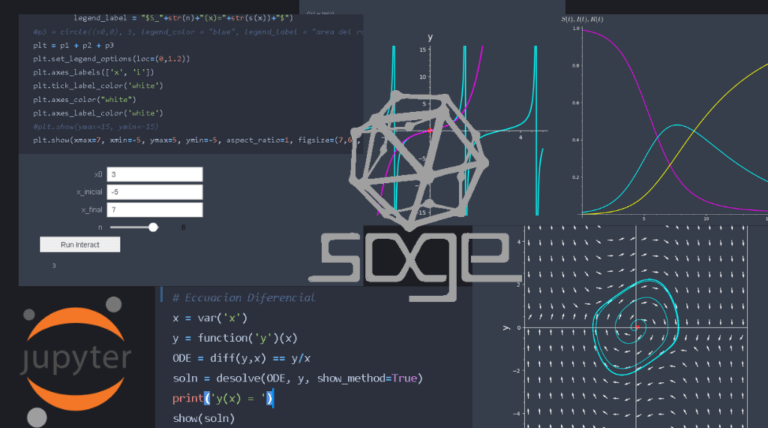
Task: Place cursor in the plt.show(xmax=7...) line
Action: (x=190, y=140)
